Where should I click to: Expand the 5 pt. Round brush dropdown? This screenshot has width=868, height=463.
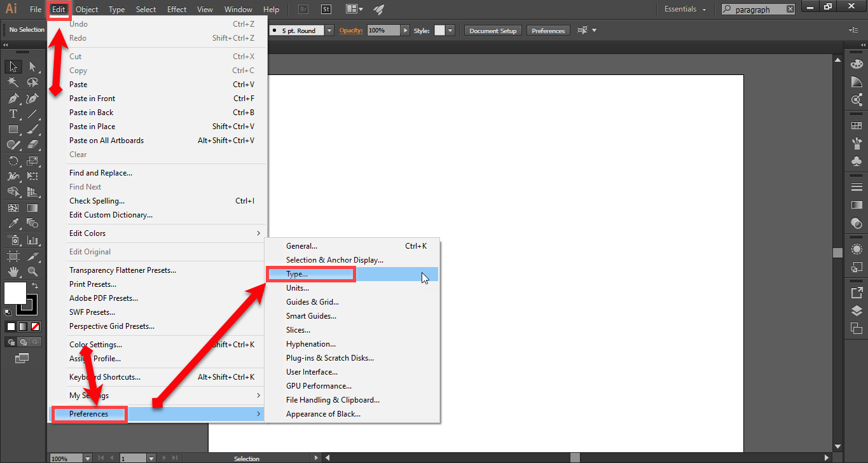point(329,31)
